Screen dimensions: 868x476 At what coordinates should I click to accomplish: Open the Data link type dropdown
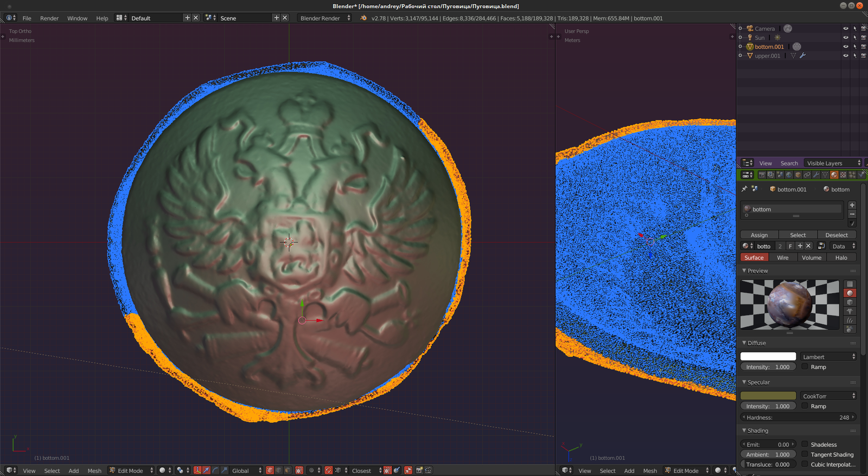click(843, 246)
